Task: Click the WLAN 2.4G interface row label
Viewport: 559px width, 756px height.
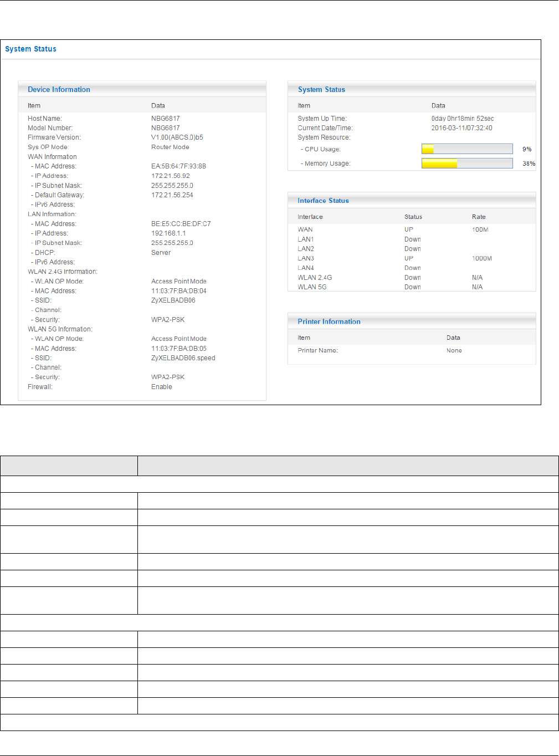Action: (315, 278)
